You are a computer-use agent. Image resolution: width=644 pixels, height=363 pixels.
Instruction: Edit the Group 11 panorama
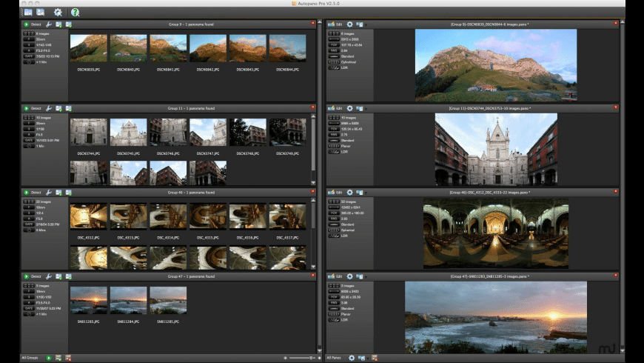pyautogui.click(x=335, y=109)
